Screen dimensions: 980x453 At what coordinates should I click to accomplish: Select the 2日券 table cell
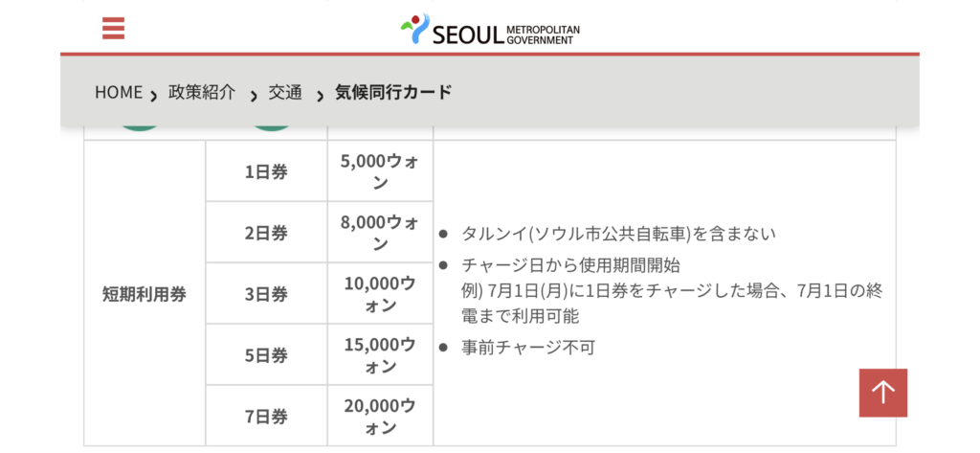(266, 233)
